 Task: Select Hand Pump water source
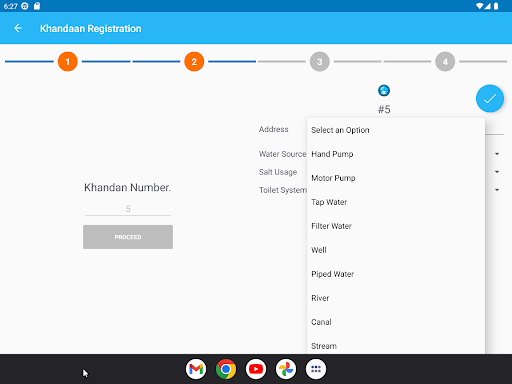[x=396, y=154]
